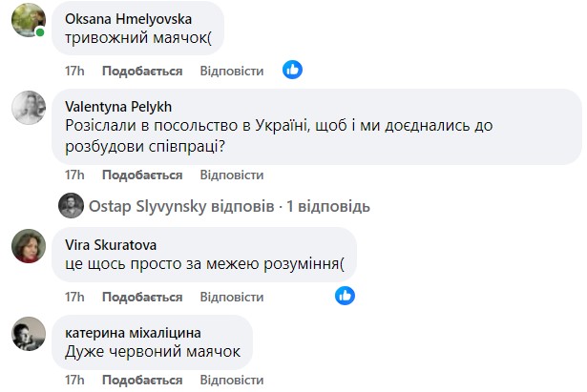This screenshot has width=587, height=392.
Task: Click Oksana Hmelyovska's profile avatar
Action: pyautogui.click(x=29, y=19)
